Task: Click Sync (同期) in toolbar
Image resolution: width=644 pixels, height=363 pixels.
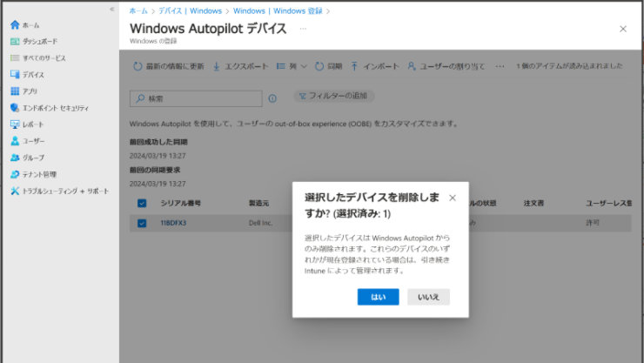Action: pyautogui.click(x=329, y=66)
